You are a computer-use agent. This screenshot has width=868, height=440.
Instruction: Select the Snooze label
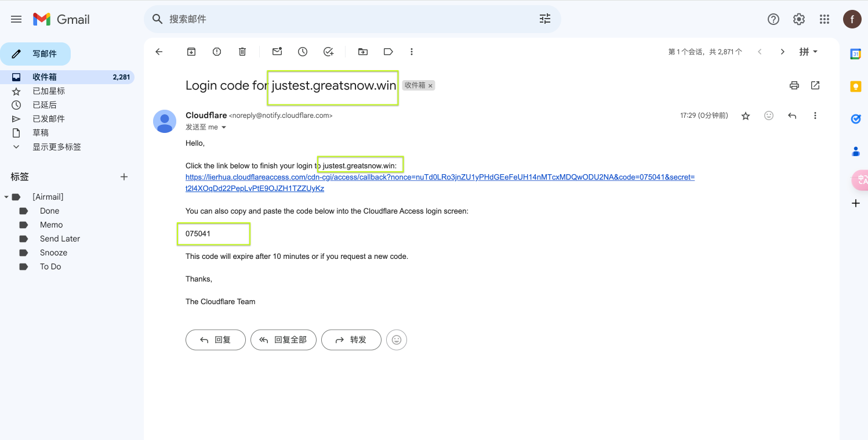click(53, 253)
